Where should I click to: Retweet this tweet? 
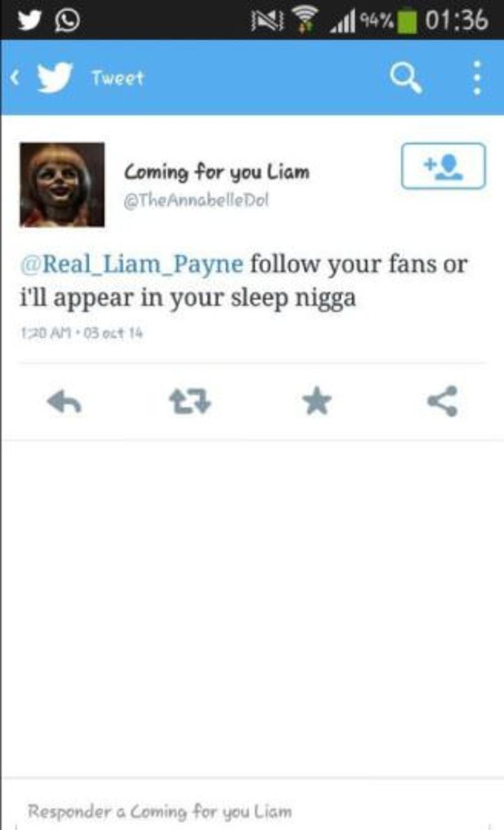click(x=192, y=402)
